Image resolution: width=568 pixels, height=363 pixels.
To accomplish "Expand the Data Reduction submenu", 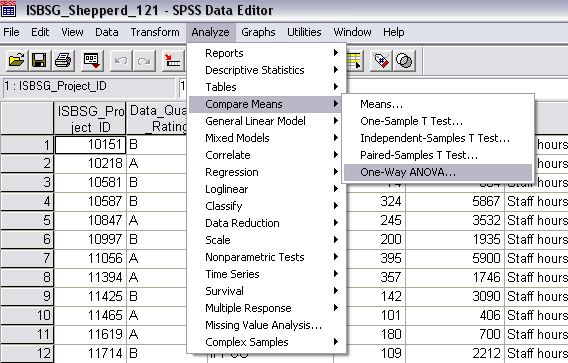I will pyautogui.click(x=267, y=224).
